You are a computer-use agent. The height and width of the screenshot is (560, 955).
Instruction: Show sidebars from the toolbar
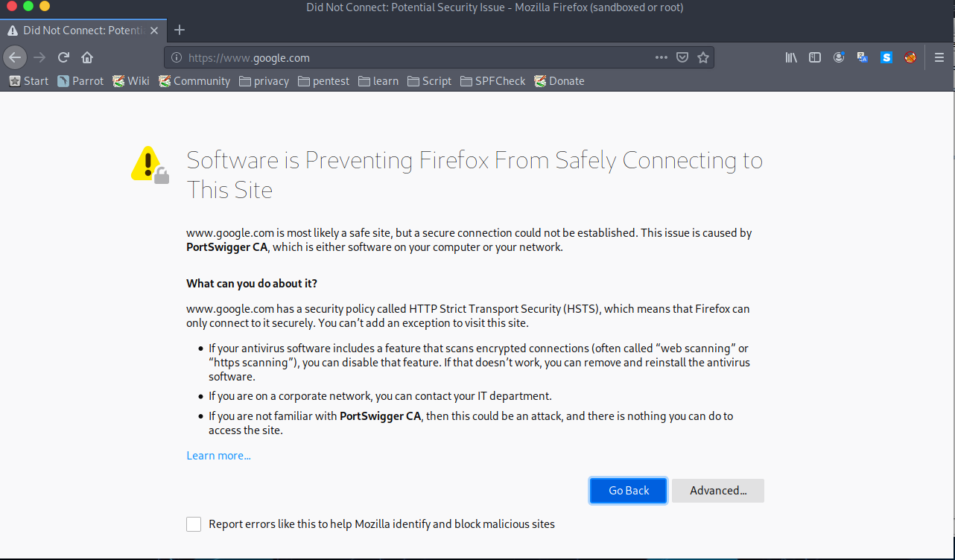(x=815, y=57)
